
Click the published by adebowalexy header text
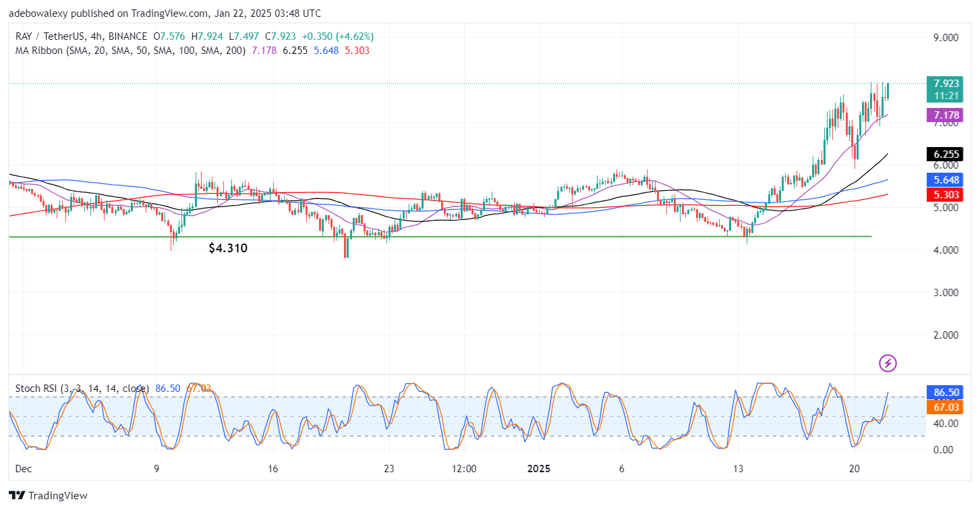pyautogui.click(x=165, y=13)
